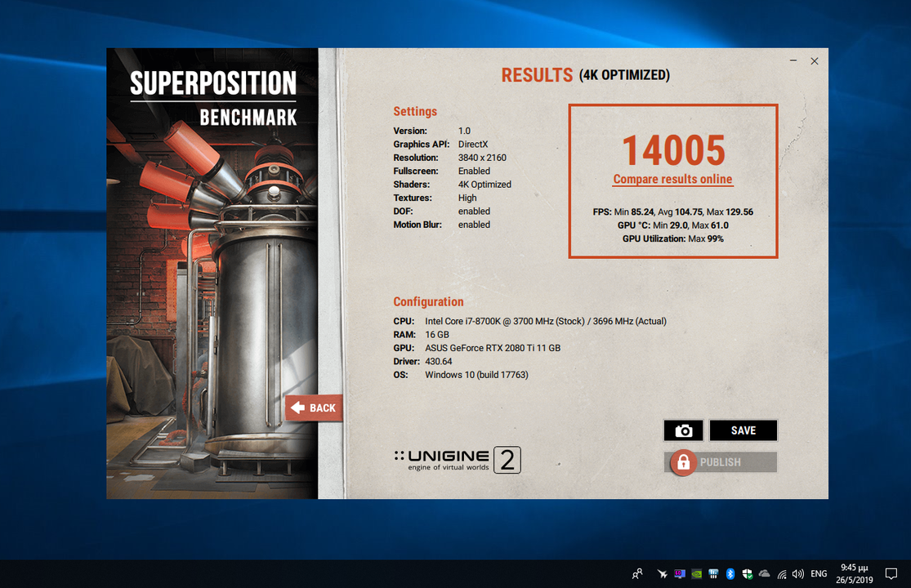The image size is (911, 588).
Task: Click the Graphics API value DirectX
Action: click(473, 144)
